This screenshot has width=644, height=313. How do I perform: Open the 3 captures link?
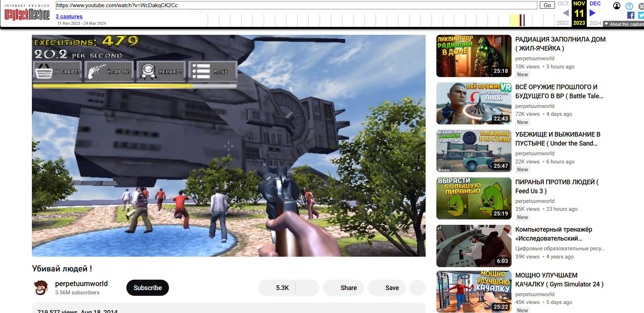tap(69, 16)
